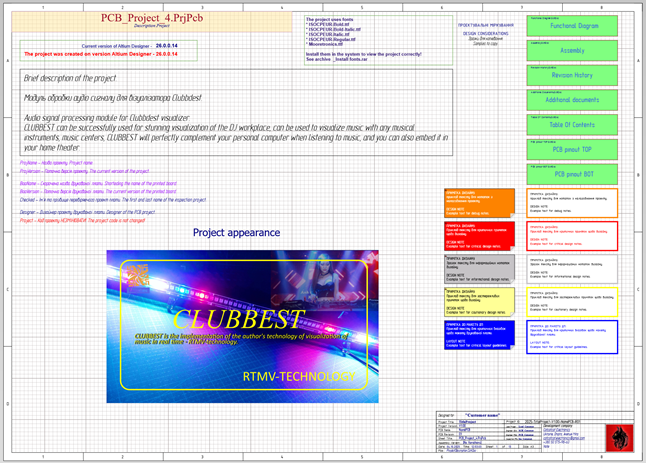The width and height of the screenshot is (646, 463).
Task: Click the Table Of Contents block
Action: pyautogui.click(x=575, y=125)
